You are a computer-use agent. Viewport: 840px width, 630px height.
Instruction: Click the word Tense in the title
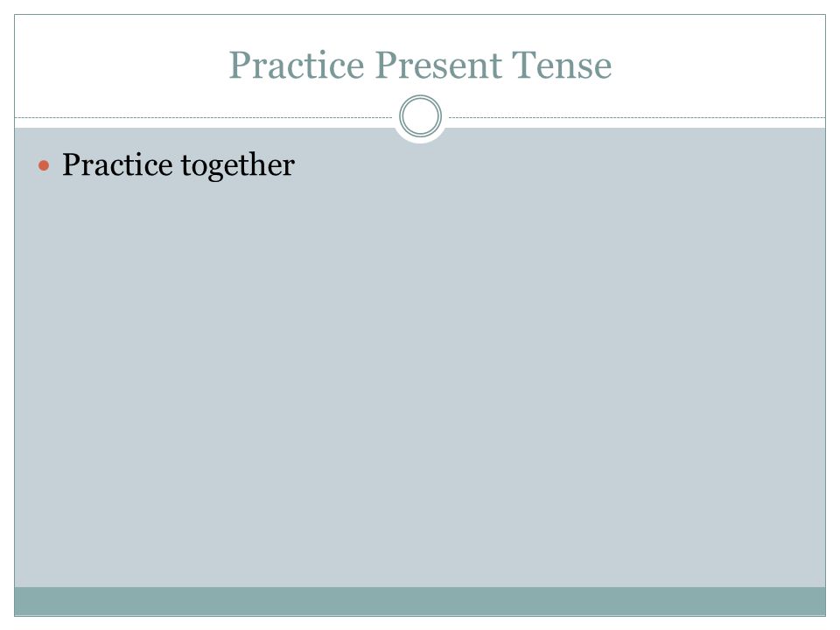562,66
